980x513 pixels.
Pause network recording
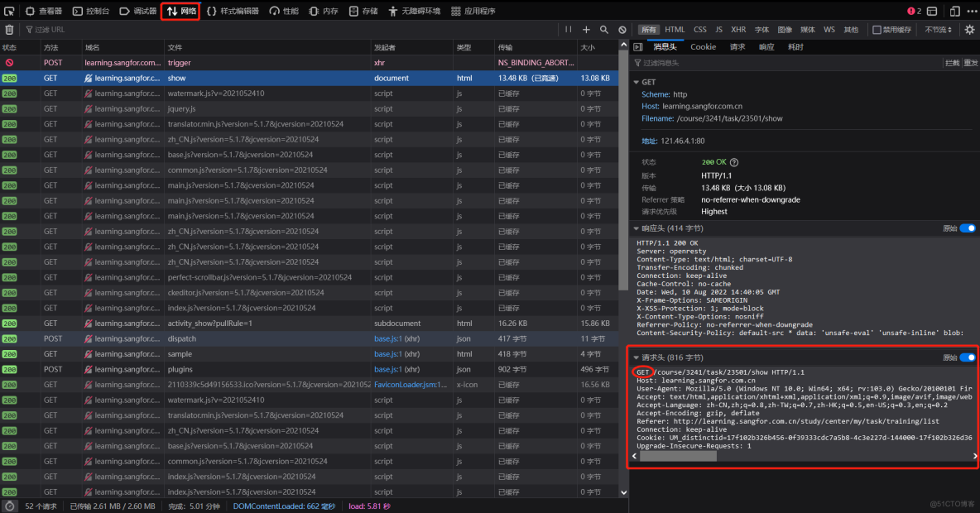[568, 30]
